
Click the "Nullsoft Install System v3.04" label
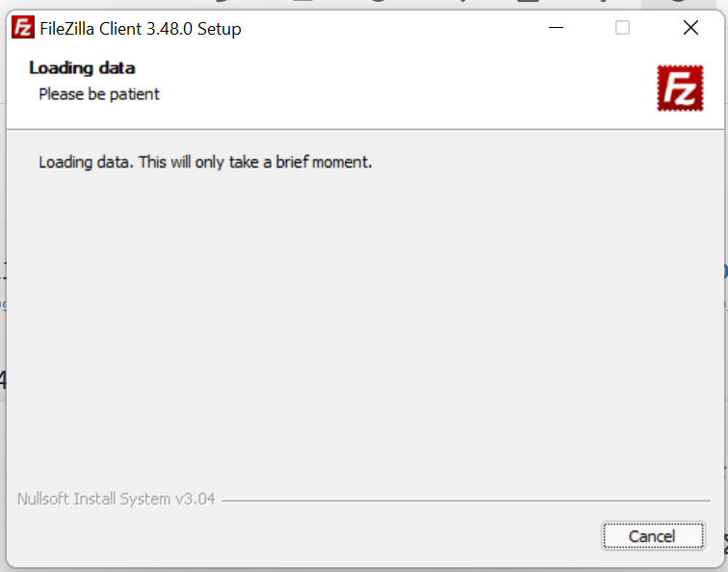point(117,499)
